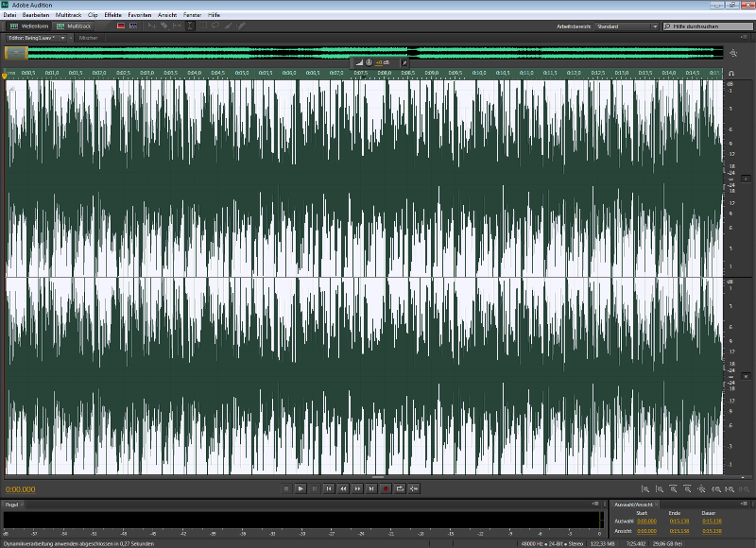
Task: Expand the Editor file dropdown arrow
Action: (x=62, y=38)
